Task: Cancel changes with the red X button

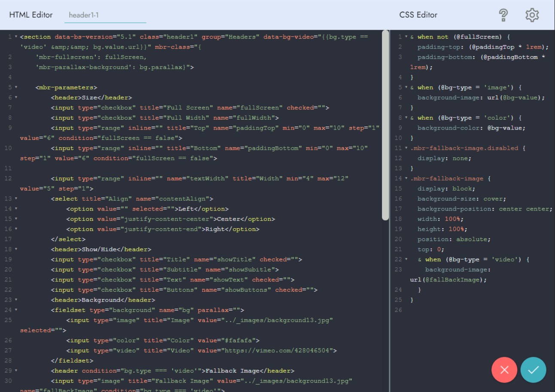Action: [504, 370]
